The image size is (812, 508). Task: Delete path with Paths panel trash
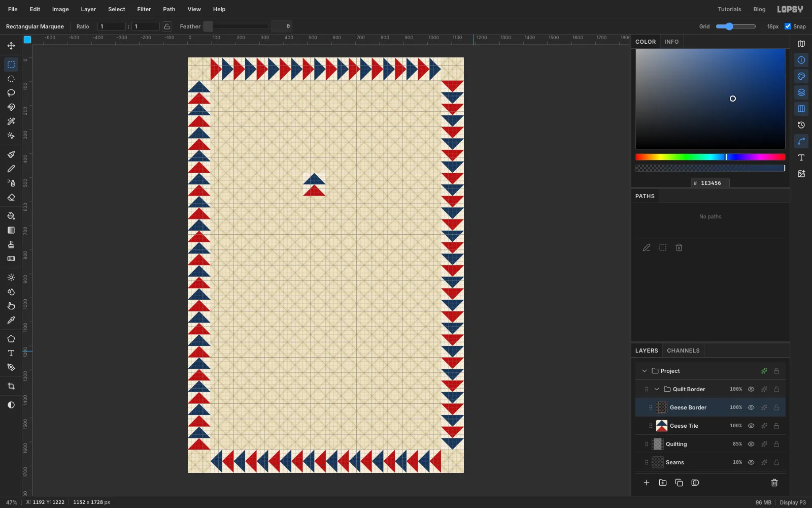[x=679, y=247]
